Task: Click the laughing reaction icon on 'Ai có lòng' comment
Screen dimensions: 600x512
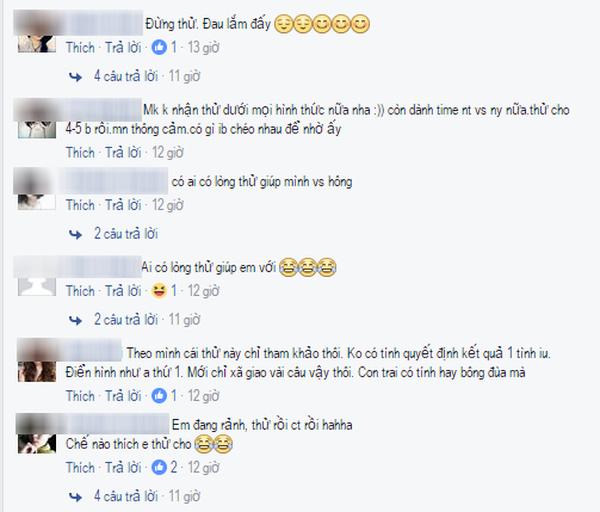Action: 159,291
